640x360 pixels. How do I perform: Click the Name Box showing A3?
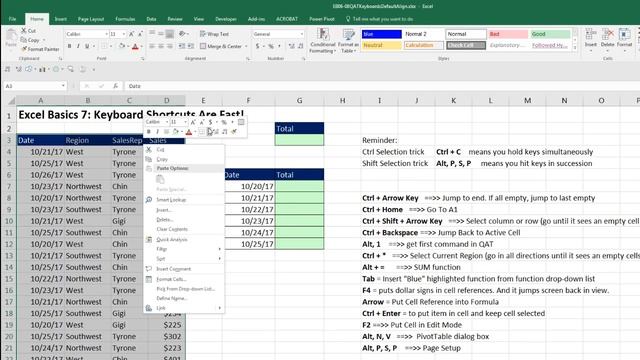34,86
